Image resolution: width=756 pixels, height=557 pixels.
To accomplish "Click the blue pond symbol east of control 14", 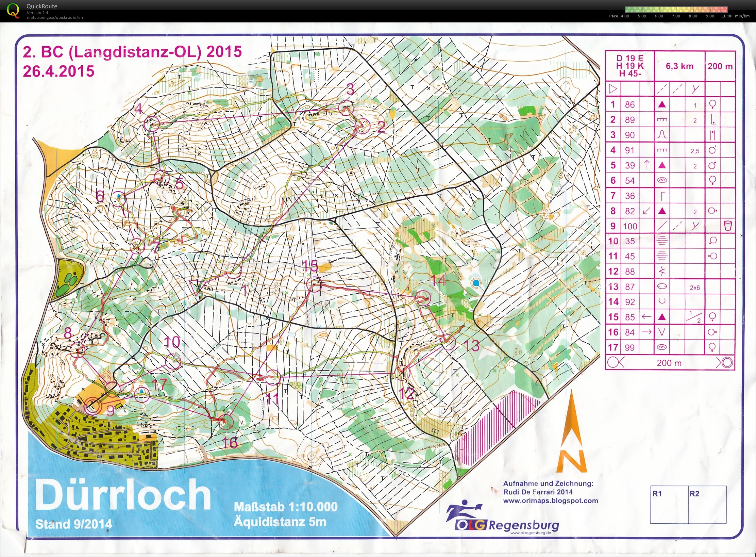I will pos(476,283).
